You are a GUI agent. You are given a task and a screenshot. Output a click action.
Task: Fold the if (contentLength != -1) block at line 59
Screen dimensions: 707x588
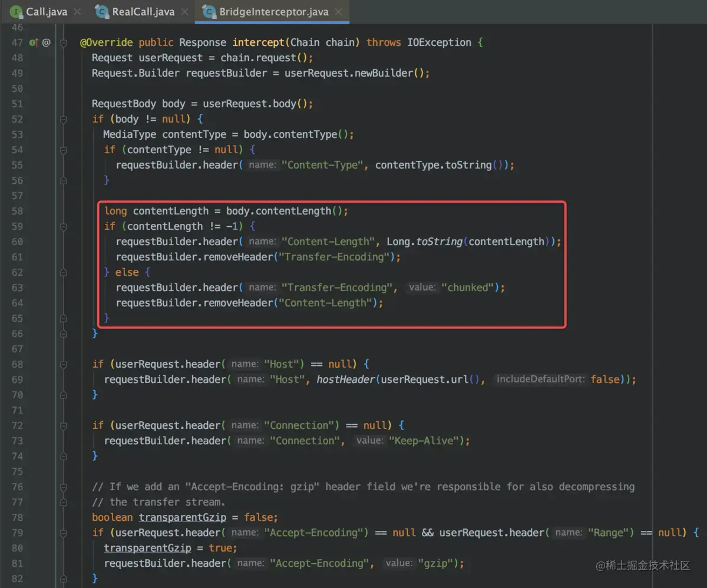tap(63, 226)
